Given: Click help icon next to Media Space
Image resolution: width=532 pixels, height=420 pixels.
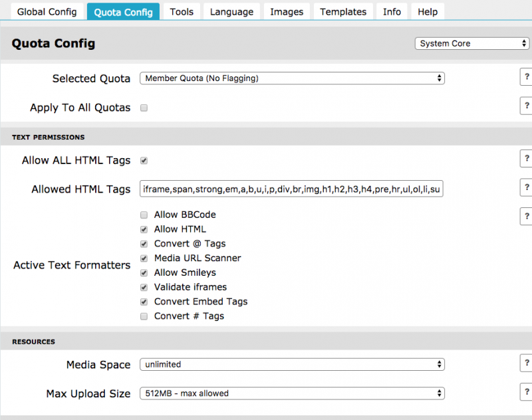Looking at the screenshot, I should 526,364.
